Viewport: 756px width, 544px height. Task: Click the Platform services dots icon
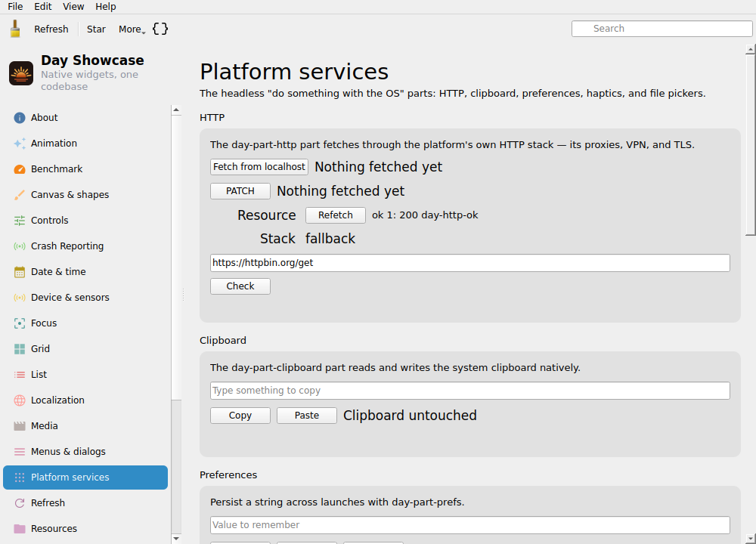click(20, 478)
